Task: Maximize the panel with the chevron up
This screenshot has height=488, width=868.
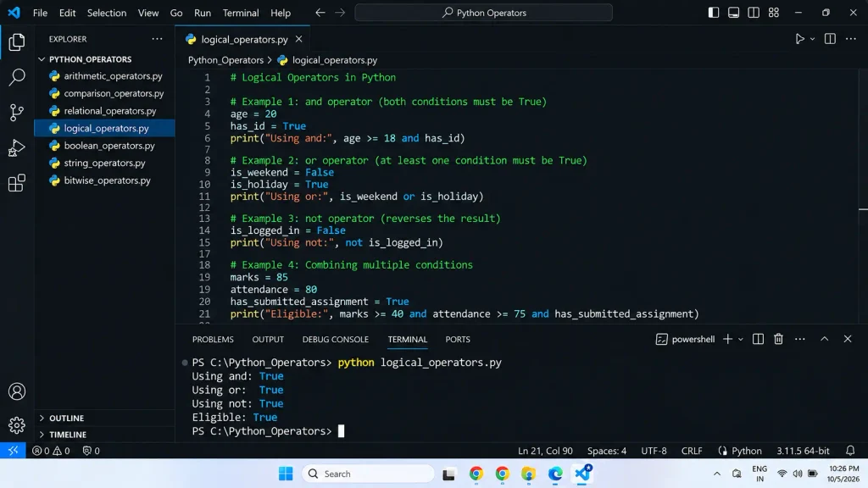Action: click(x=824, y=339)
